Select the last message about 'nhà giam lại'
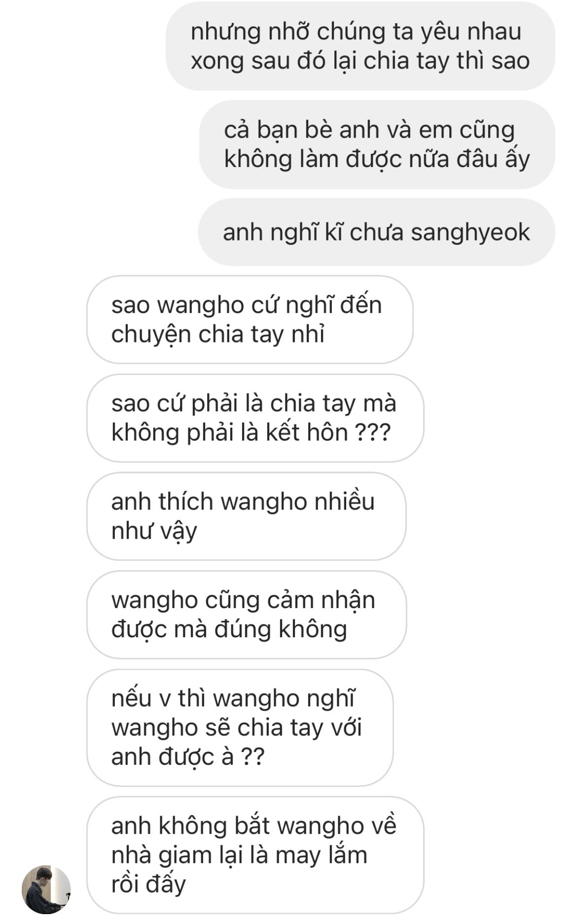577x924 pixels. pyautogui.click(x=255, y=855)
